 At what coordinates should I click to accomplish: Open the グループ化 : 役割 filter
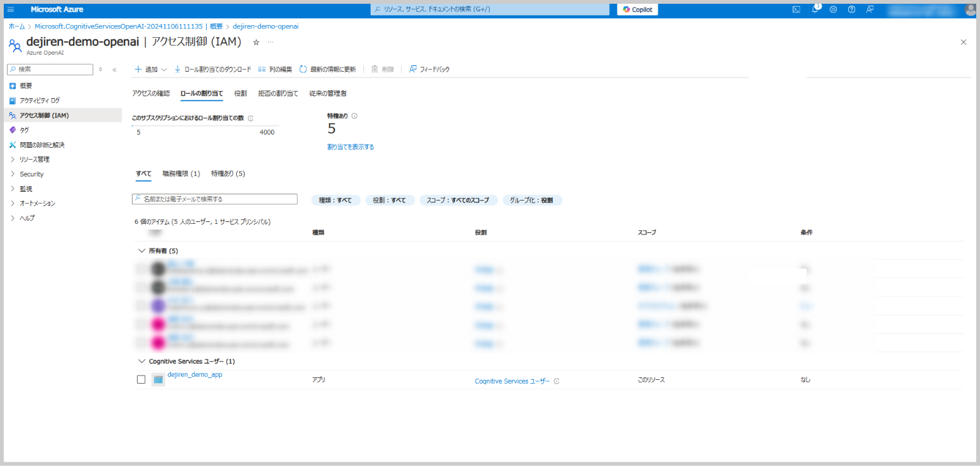coord(532,200)
